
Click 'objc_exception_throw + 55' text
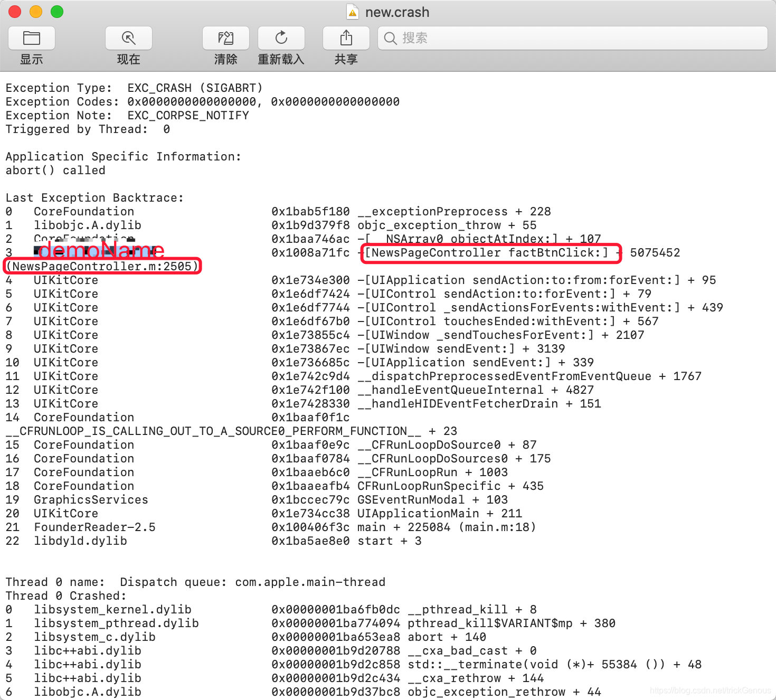[447, 225]
